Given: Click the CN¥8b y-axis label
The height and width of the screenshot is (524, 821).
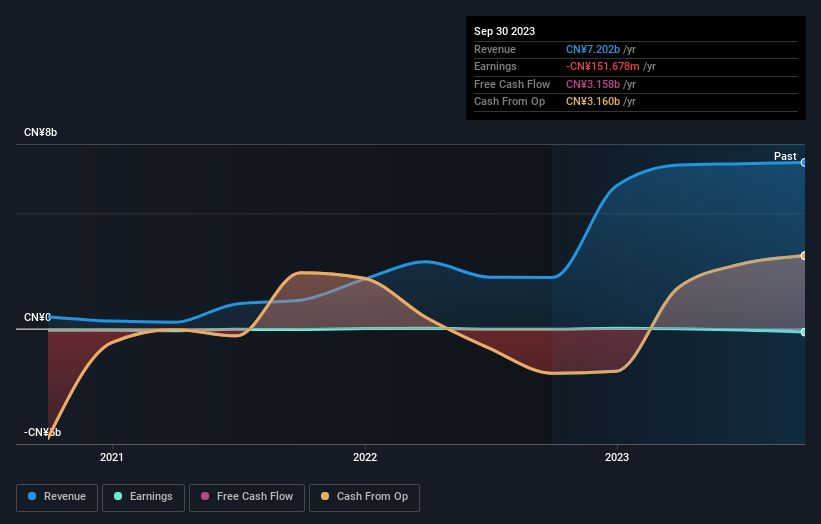Looking at the screenshot, I should click(x=40, y=132).
